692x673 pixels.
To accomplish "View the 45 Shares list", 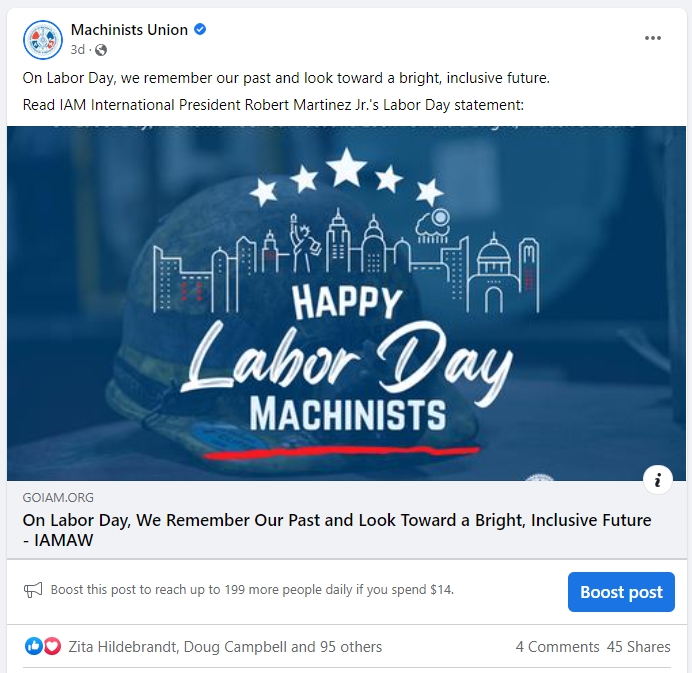I will tap(638, 647).
